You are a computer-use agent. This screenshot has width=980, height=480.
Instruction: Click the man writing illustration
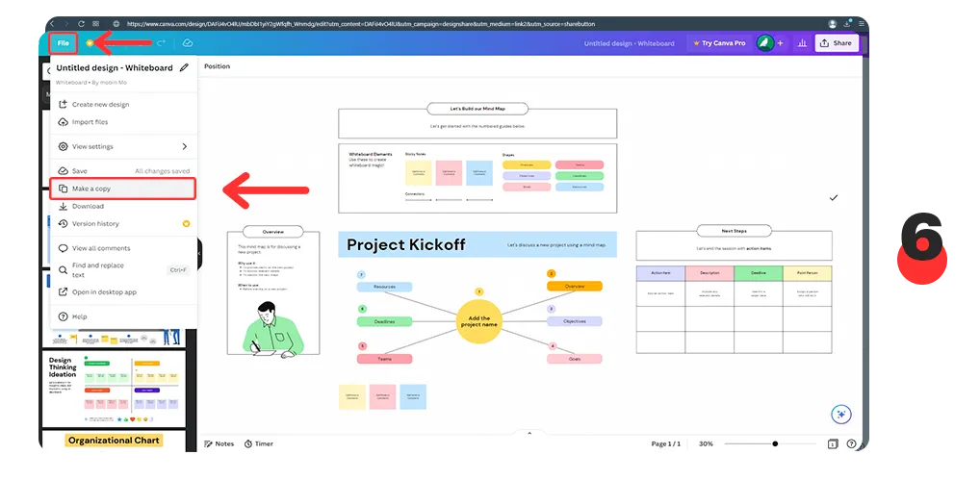[272, 330]
